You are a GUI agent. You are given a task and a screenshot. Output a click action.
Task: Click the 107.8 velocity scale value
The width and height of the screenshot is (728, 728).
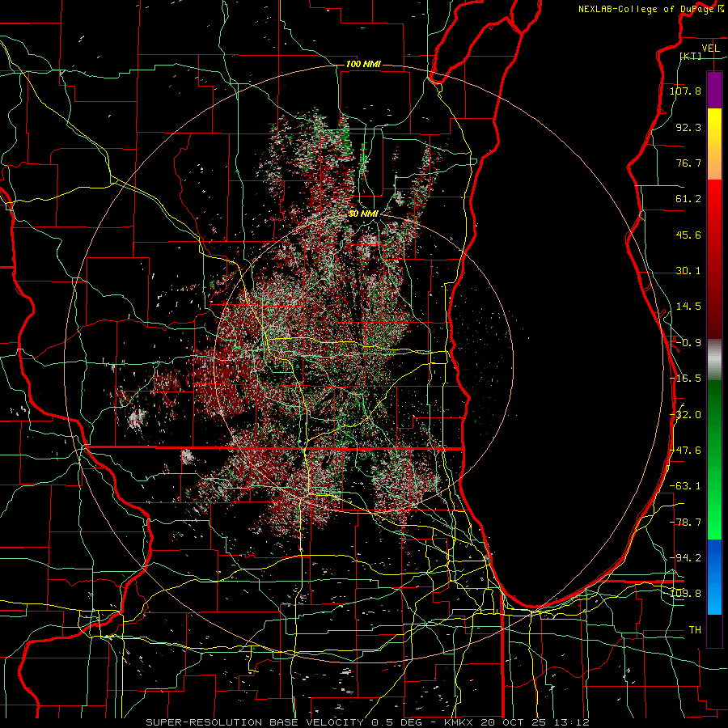(x=685, y=91)
